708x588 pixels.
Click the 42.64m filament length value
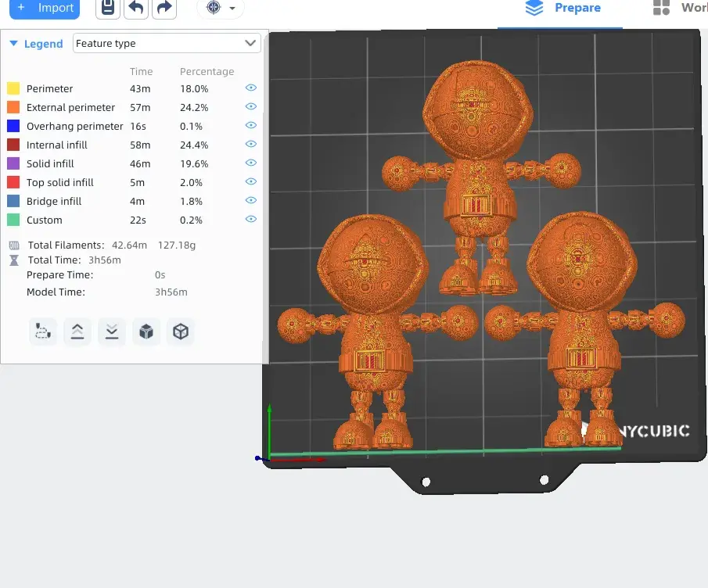[130, 245]
